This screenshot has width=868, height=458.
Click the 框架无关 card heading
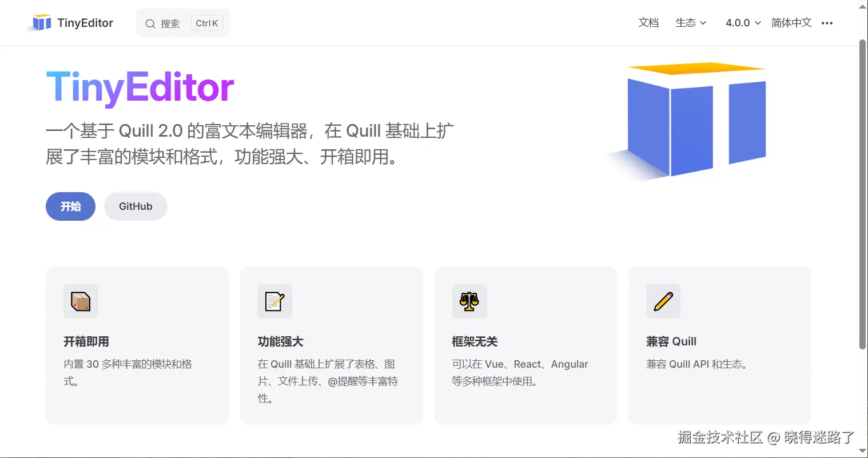point(475,341)
